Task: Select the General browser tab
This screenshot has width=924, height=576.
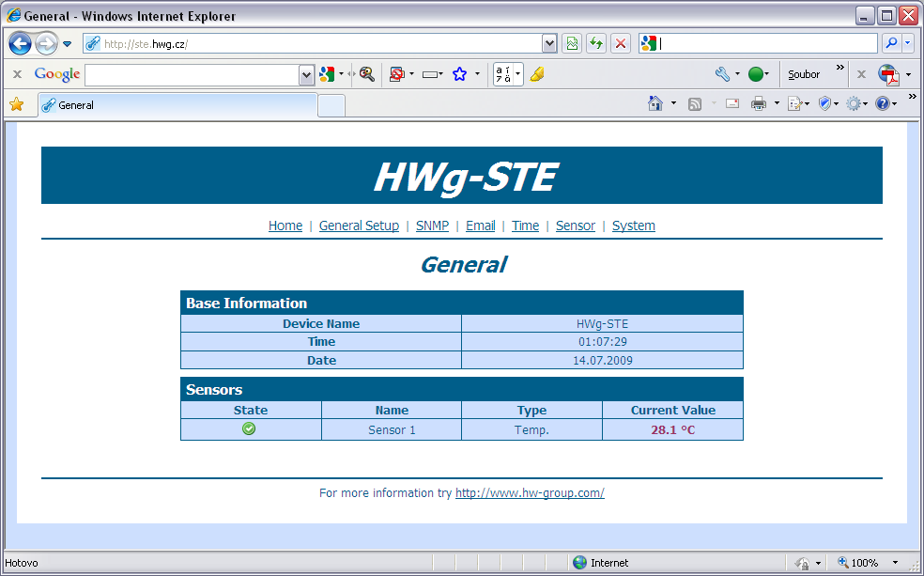Action: click(x=178, y=105)
